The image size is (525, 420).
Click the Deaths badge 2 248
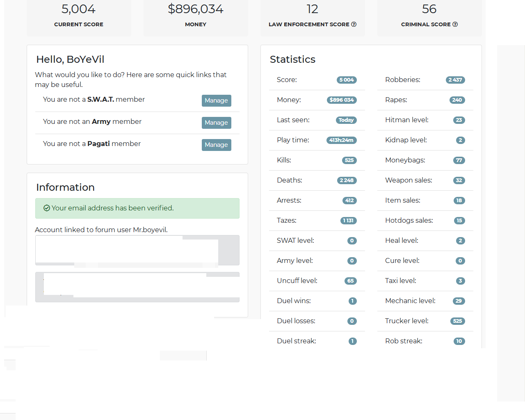(347, 180)
